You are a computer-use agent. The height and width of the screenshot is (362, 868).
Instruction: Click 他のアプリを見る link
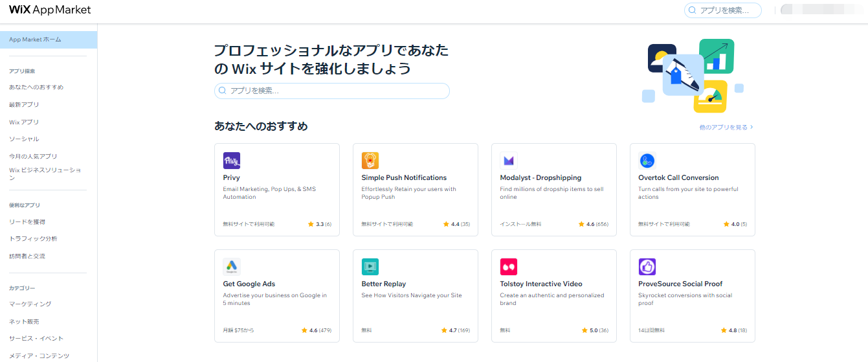tap(726, 128)
